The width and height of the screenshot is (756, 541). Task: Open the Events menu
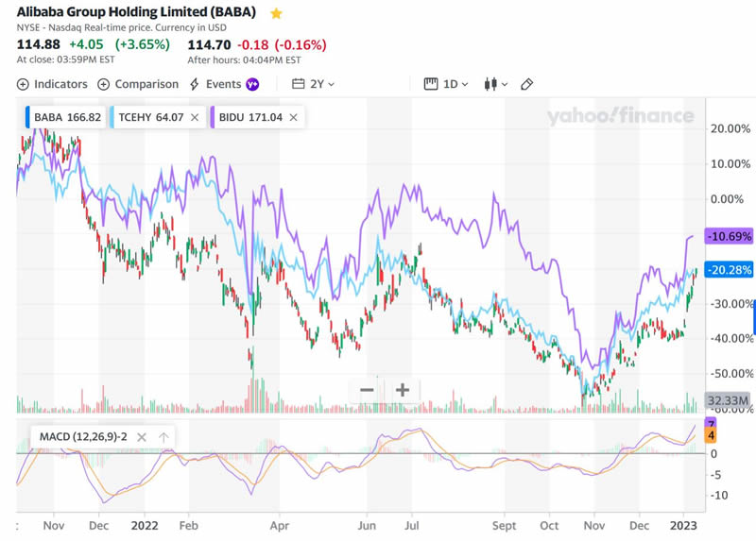coord(224,84)
